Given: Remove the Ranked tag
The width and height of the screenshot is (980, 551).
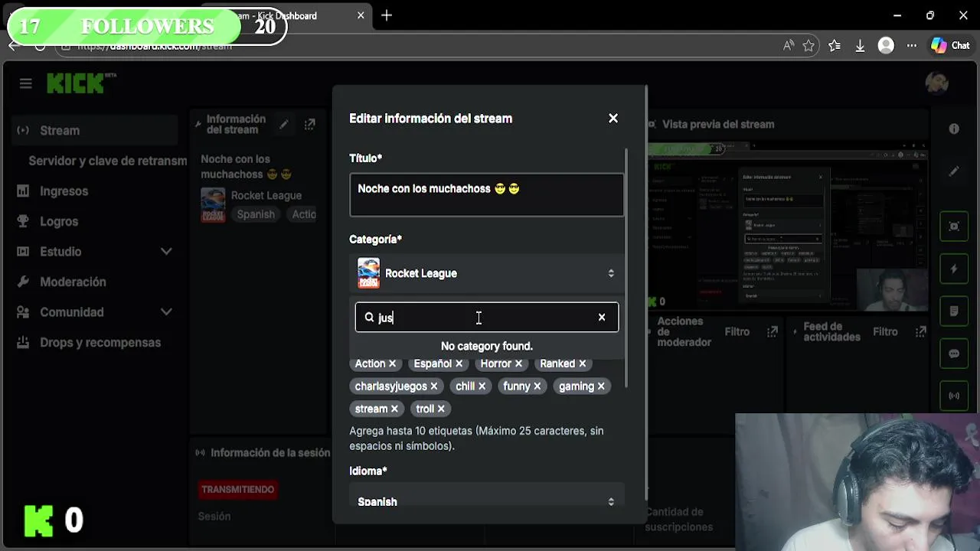Looking at the screenshot, I should point(582,364).
